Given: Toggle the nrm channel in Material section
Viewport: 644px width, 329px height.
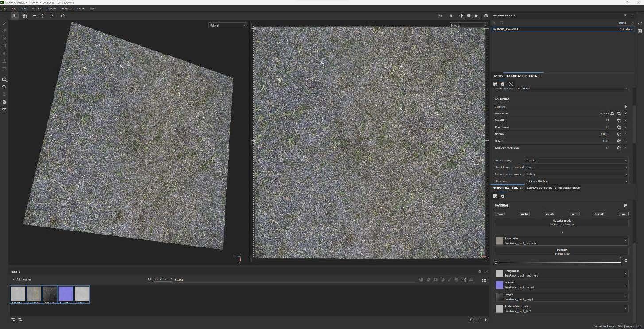Looking at the screenshot, I should pos(574,214).
